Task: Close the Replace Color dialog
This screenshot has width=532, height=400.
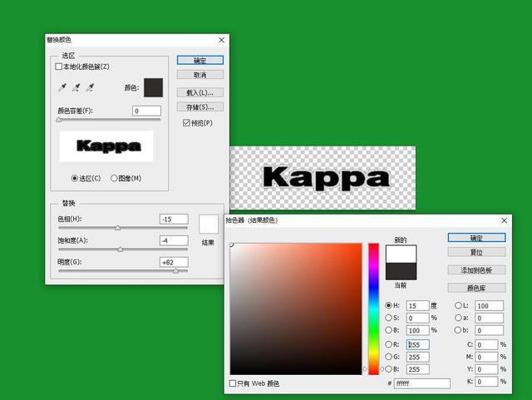Action: click(x=222, y=40)
